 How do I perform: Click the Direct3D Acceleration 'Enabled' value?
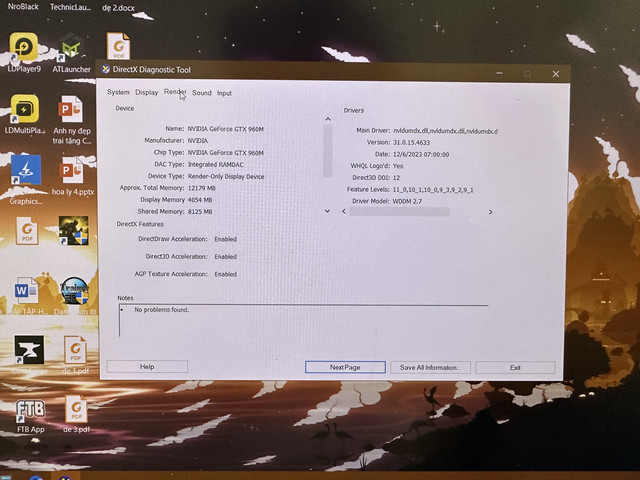coord(226,257)
